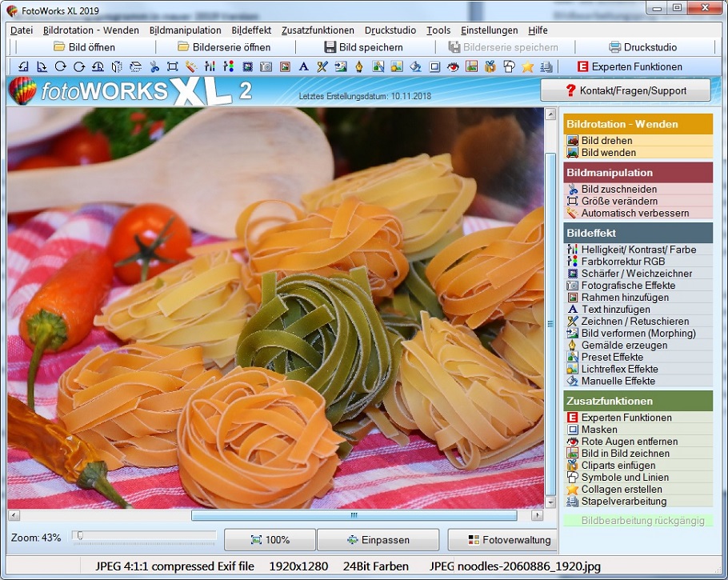Open Helligkeit/ Kontrast/ Farbe in the sidebar
This screenshot has height=580, width=728.
click(x=638, y=250)
